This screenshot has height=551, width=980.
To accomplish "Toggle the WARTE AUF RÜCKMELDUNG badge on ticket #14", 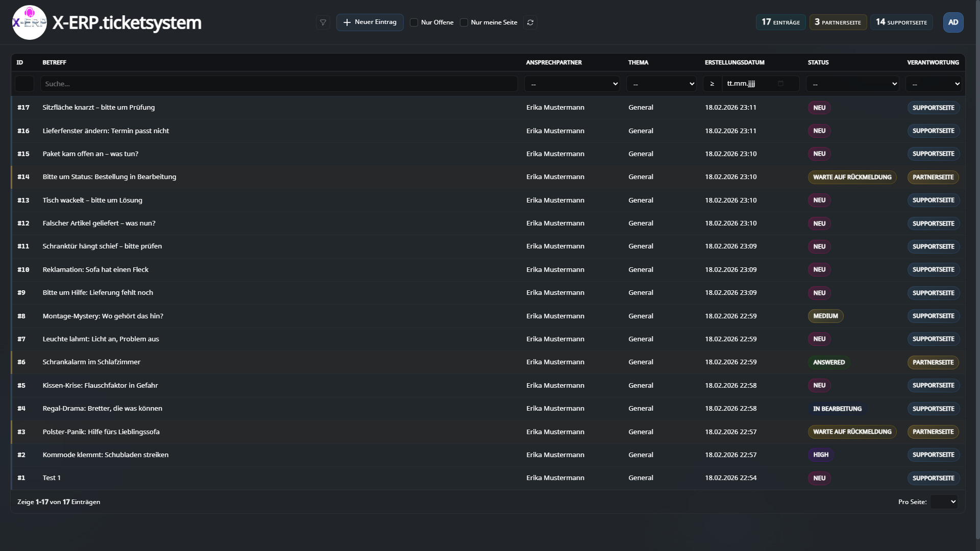I will click(851, 177).
